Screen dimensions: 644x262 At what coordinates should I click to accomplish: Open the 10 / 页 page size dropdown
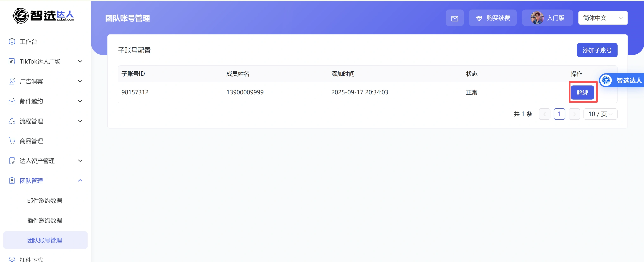(600, 114)
